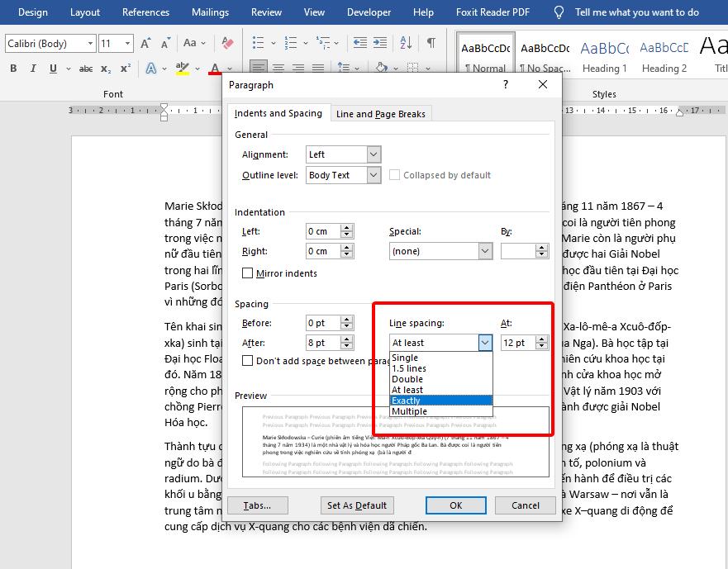
Task: Switch to the Line and Page Breaks tab
Action: tap(380, 113)
